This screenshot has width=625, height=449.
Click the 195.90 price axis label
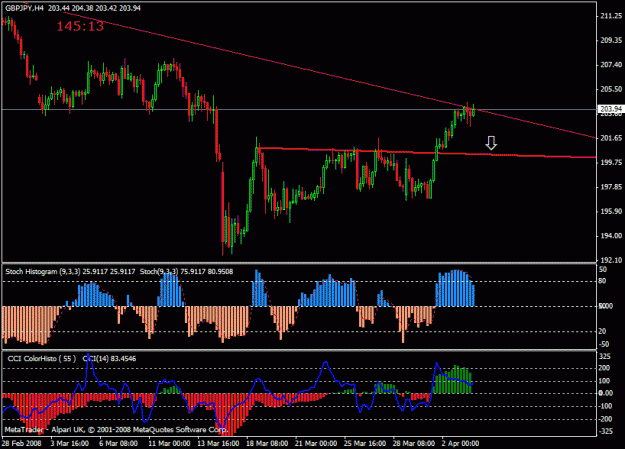click(x=611, y=211)
